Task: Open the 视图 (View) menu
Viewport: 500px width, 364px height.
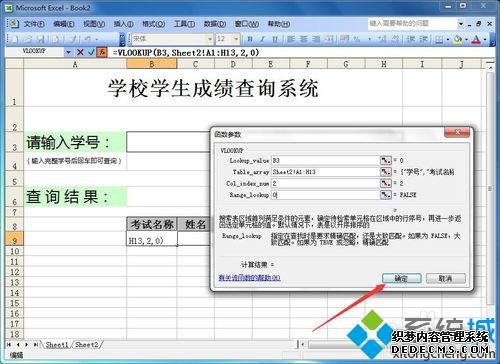Action: click(94, 24)
